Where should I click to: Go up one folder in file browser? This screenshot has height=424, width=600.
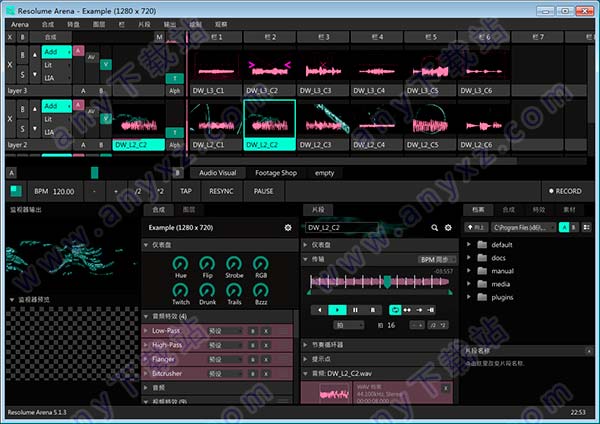476,227
